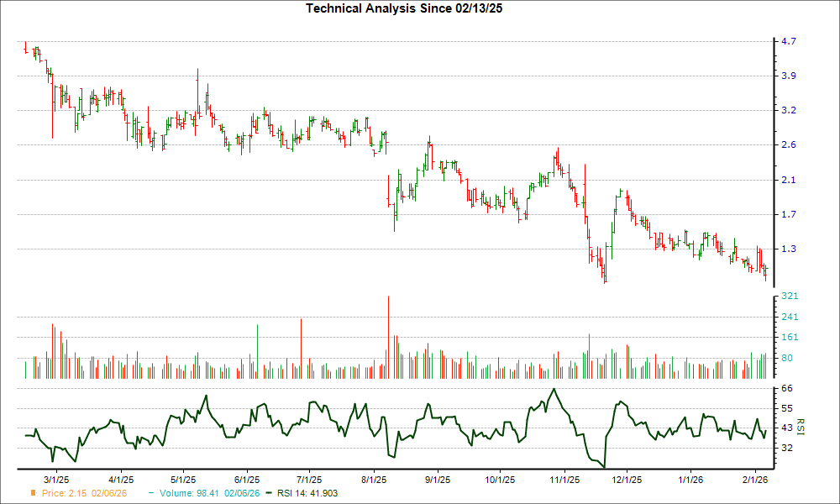The width and height of the screenshot is (840, 504).
Task: Click the 4.7 price axis tick mark
Action: 781,39
